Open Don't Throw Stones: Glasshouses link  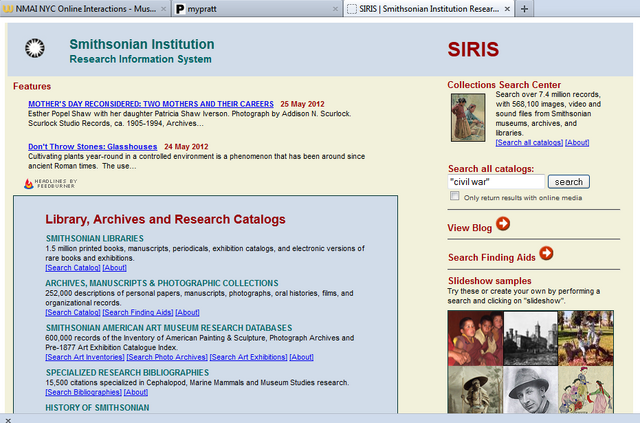(93, 147)
